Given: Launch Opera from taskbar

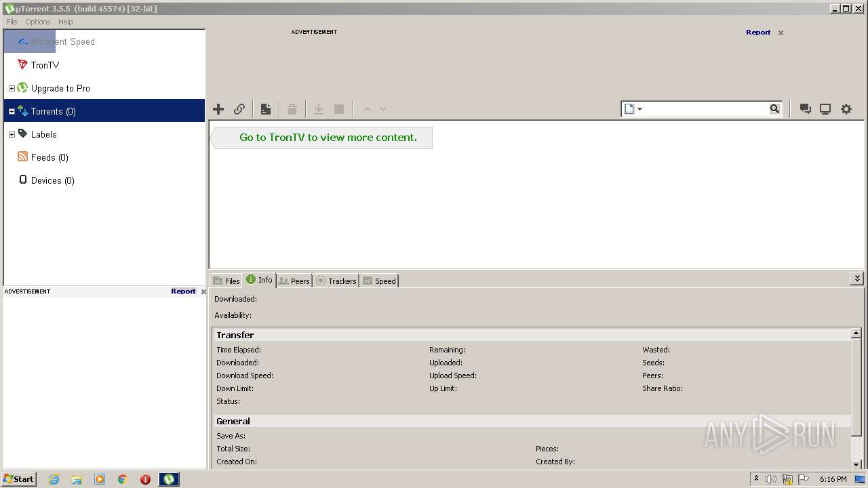Looking at the screenshot, I should [x=145, y=479].
